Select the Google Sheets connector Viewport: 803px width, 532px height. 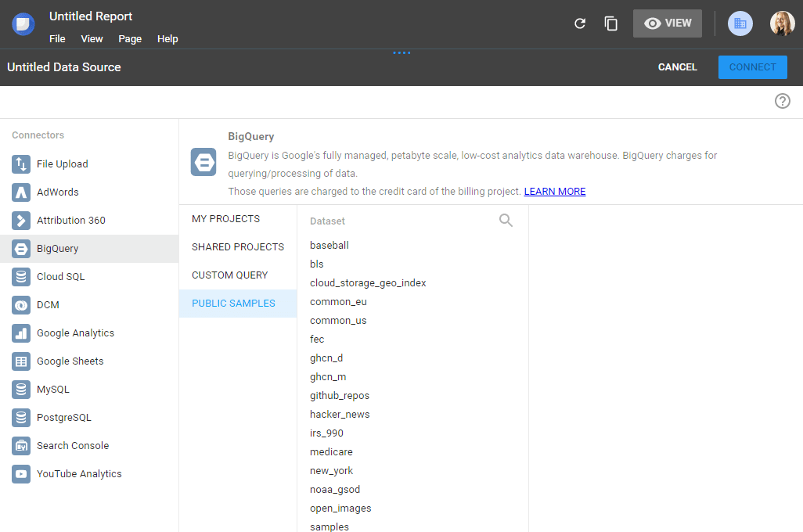point(71,361)
